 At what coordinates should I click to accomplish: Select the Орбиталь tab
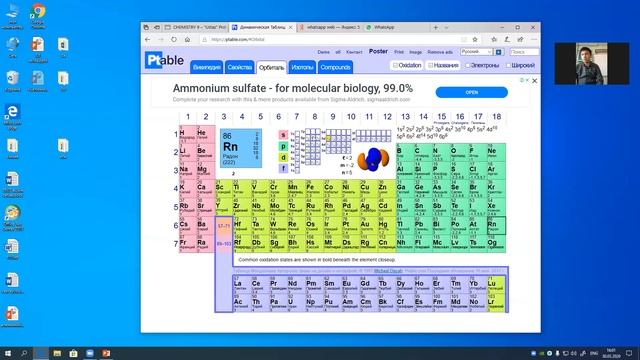271,67
